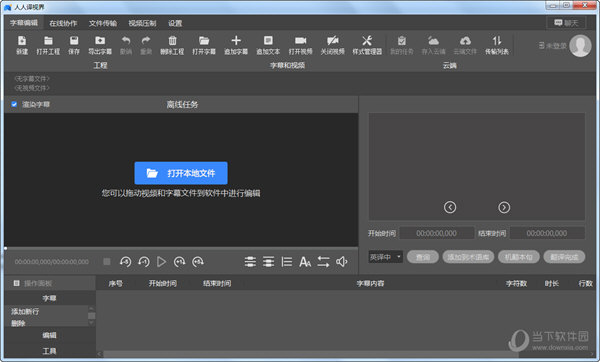Rewind five seconds on the player

(126, 262)
